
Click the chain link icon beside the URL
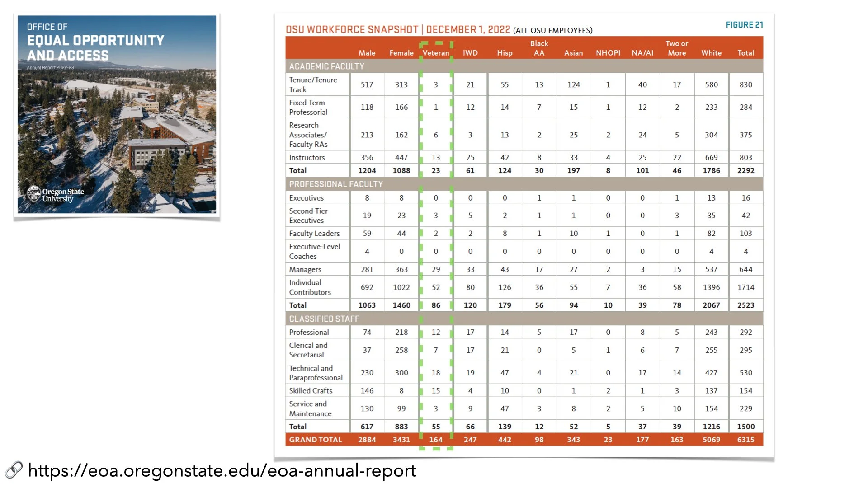tap(14, 470)
